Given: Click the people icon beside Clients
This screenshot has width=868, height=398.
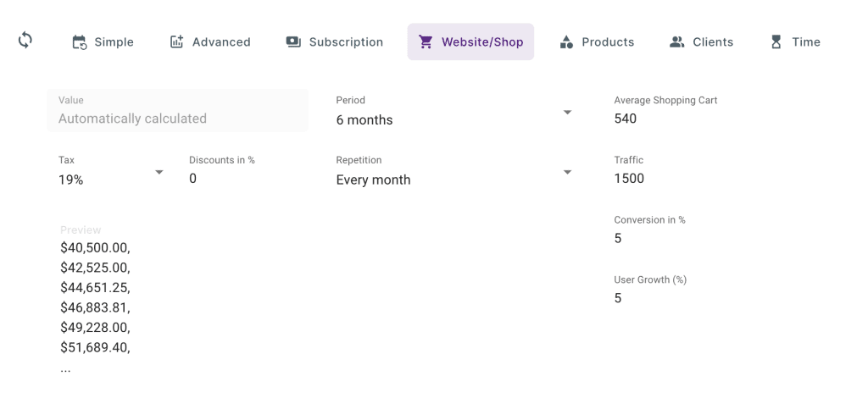Looking at the screenshot, I should tap(677, 42).
